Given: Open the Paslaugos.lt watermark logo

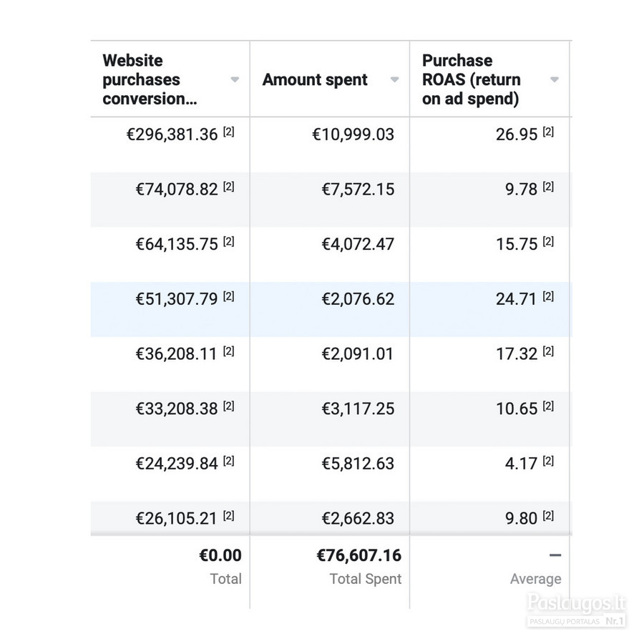Looking at the screenshot, I should [576, 610].
